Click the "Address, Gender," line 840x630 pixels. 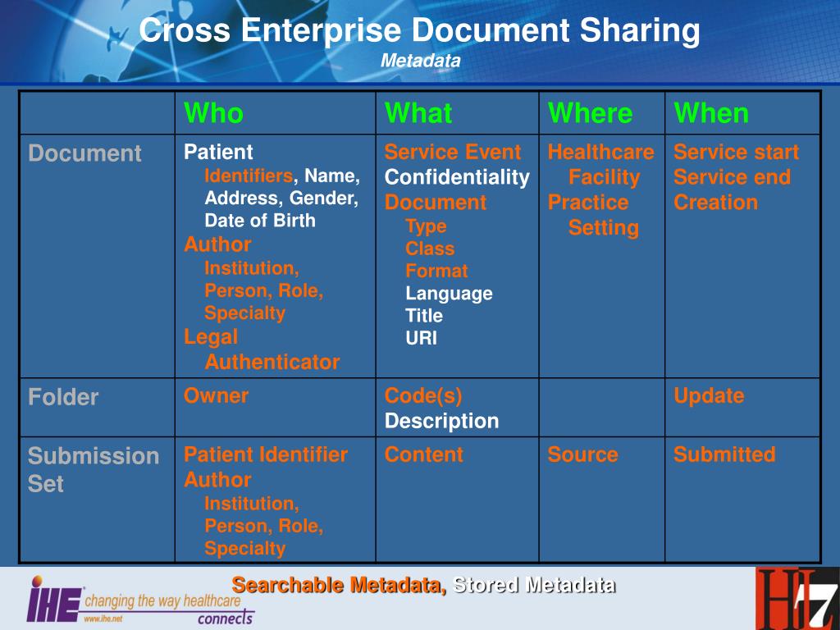coord(282,199)
